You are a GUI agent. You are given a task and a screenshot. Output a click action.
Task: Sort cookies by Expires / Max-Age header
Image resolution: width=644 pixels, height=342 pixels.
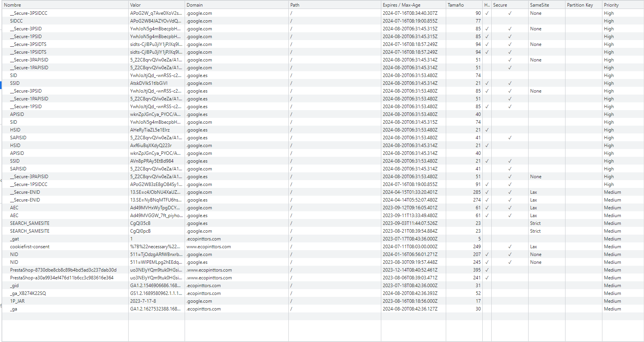tap(401, 5)
